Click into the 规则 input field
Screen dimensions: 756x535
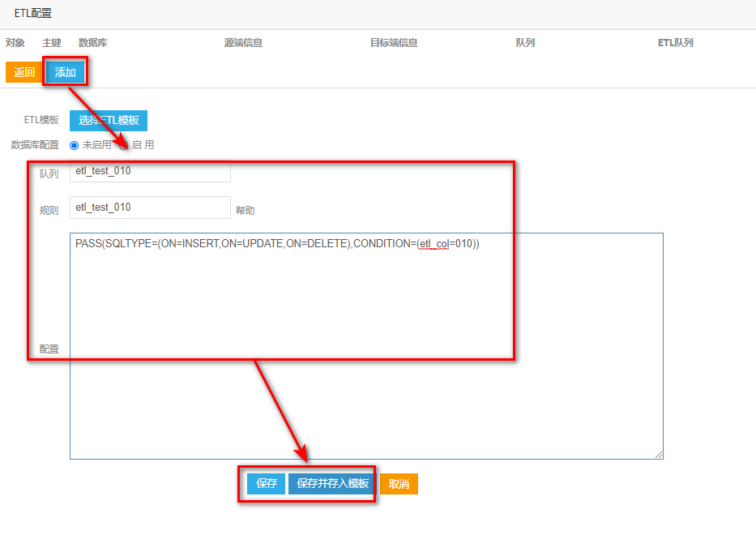150,208
